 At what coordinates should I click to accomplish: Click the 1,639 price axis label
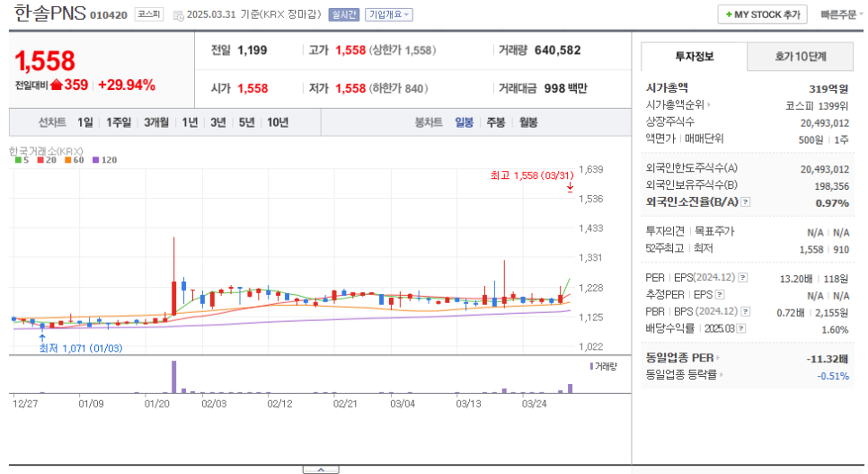coord(590,169)
